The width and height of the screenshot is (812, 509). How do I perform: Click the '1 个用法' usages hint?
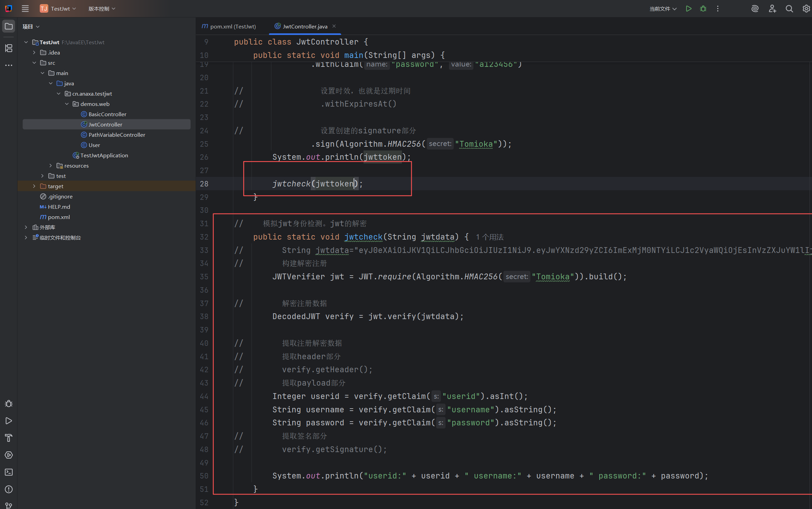pos(490,237)
